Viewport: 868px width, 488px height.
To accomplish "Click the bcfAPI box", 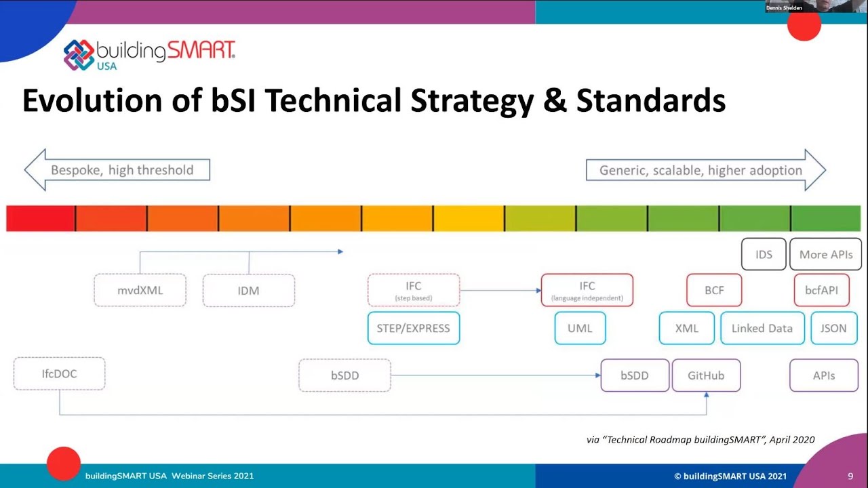I will [x=821, y=290].
